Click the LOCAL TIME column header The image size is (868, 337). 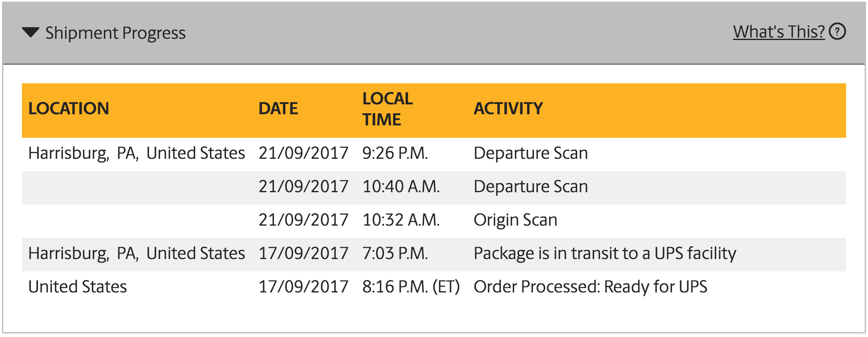(x=387, y=109)
